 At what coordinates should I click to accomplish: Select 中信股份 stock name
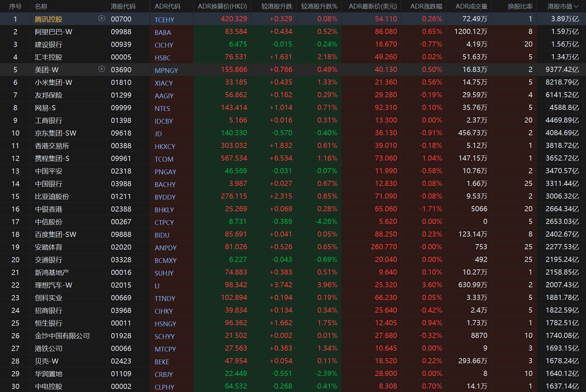49,222
